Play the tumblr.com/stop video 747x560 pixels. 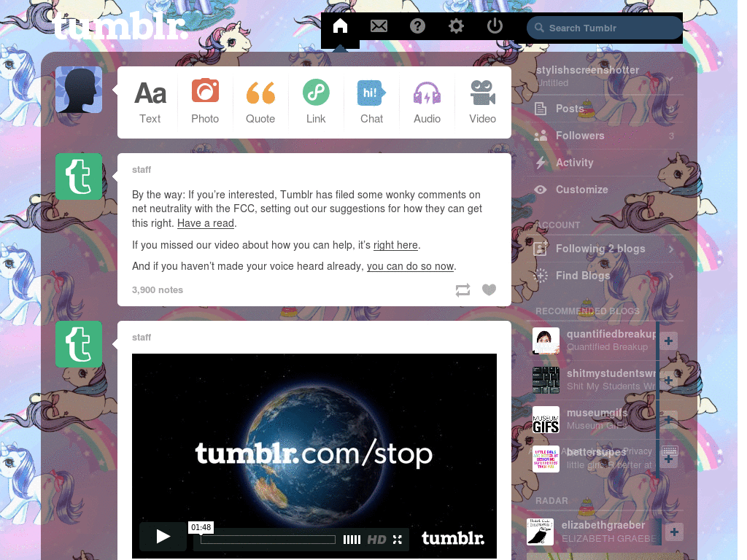coord(163,537)
